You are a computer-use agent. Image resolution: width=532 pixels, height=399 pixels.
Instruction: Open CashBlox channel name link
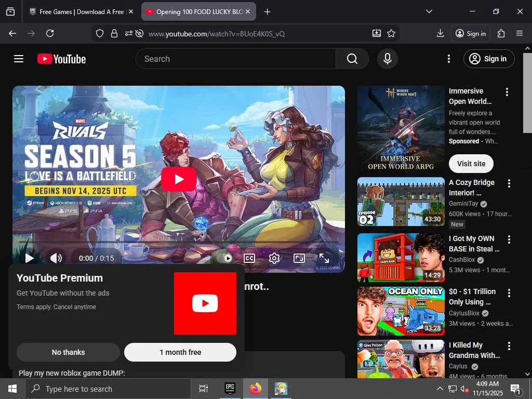[x=462, y=260]
